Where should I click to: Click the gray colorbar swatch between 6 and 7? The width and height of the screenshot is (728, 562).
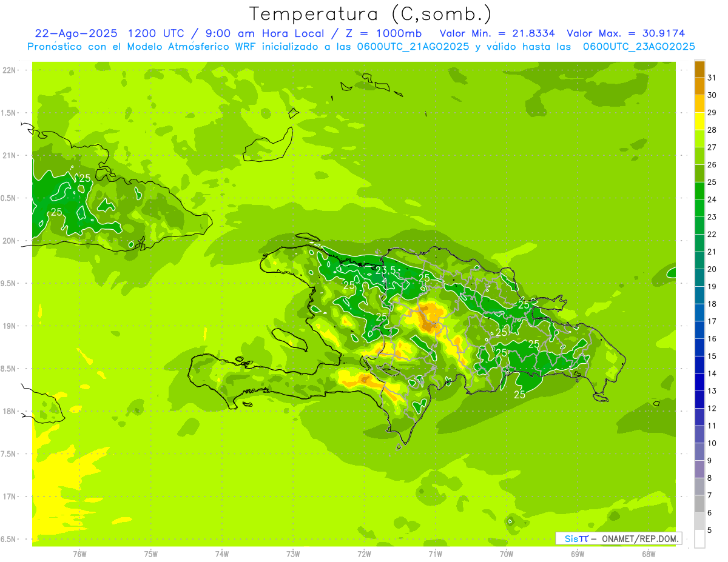click(x=699, y=504)
